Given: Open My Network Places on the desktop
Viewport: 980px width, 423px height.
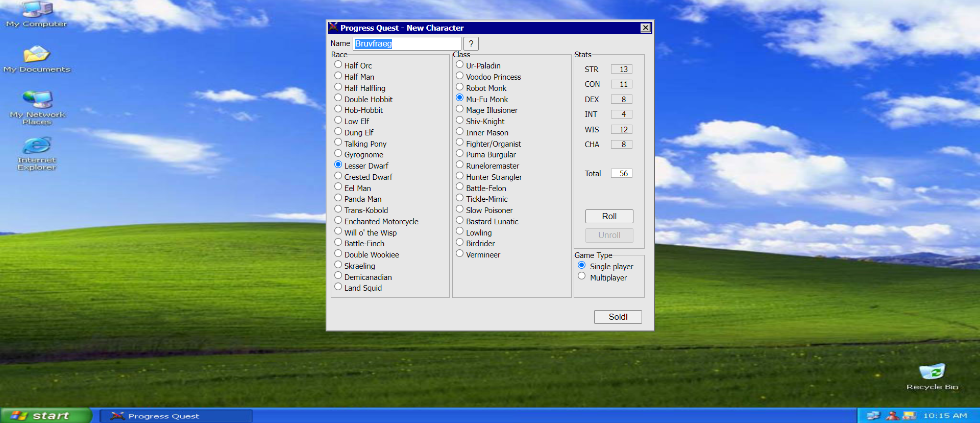Looking at the screenshot, I should point(37,108).
